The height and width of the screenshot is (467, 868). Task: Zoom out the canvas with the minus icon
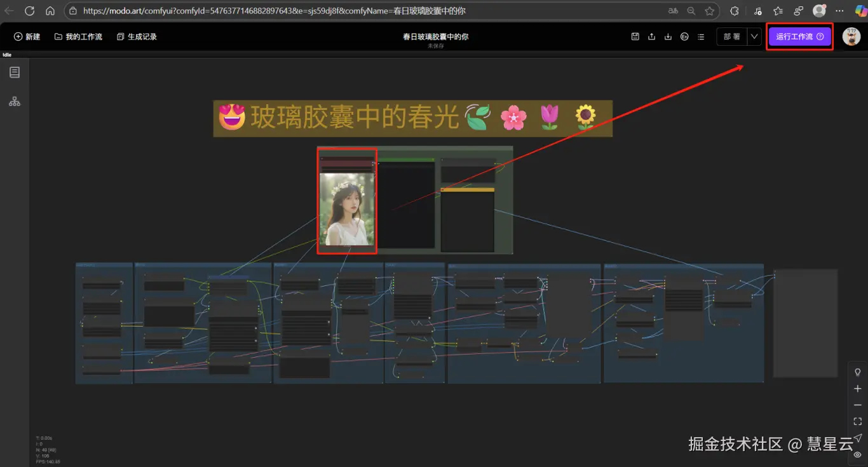[858, 405]
